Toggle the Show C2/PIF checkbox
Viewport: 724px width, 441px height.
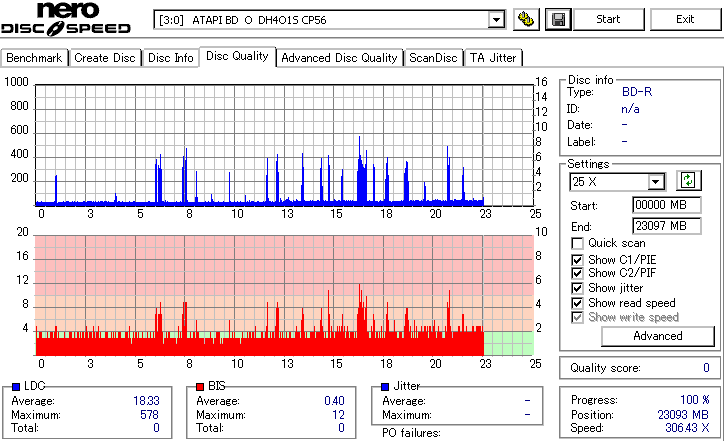pyautogui.click(x=577, y=273)
